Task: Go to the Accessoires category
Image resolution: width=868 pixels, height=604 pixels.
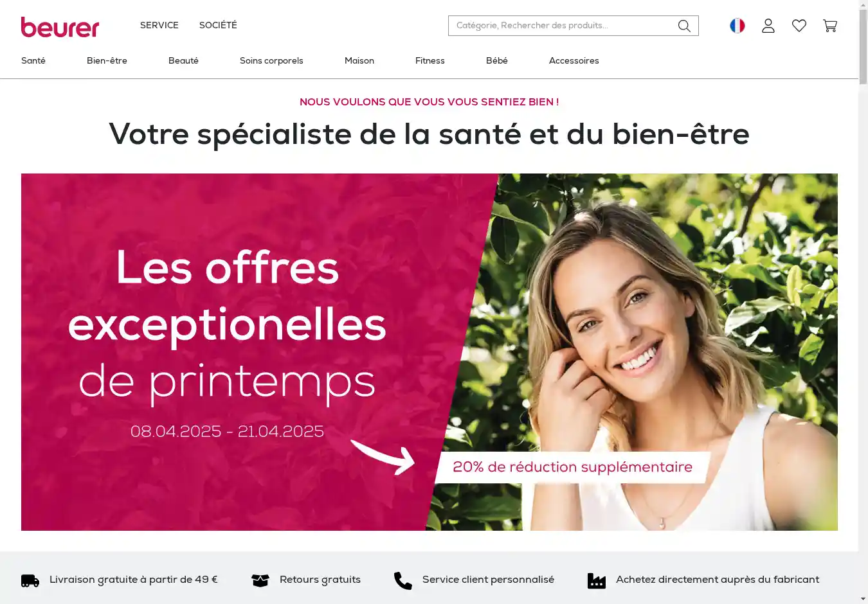Action: pos(574,60)
